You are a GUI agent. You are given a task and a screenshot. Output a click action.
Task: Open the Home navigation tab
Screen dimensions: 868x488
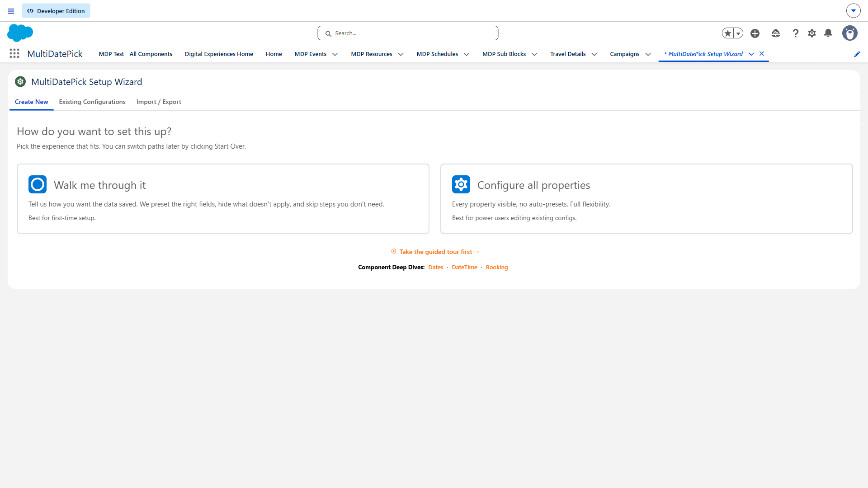[274, 54]
